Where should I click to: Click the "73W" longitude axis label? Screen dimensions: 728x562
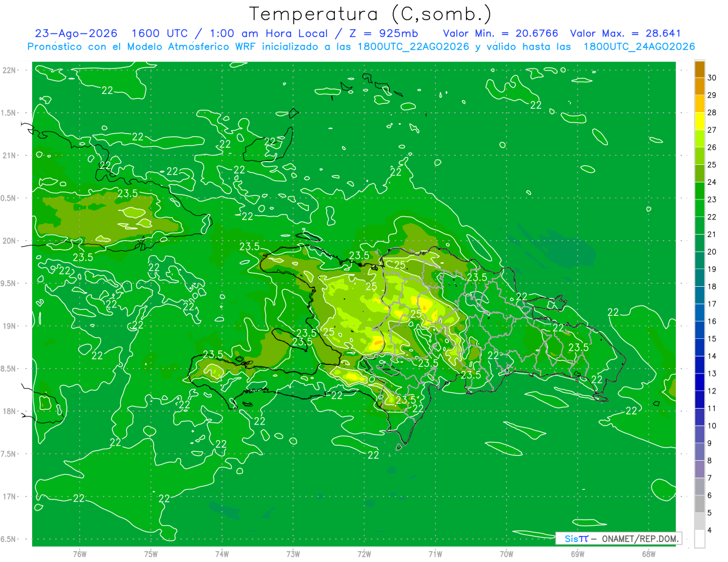(x=293, y=554)
